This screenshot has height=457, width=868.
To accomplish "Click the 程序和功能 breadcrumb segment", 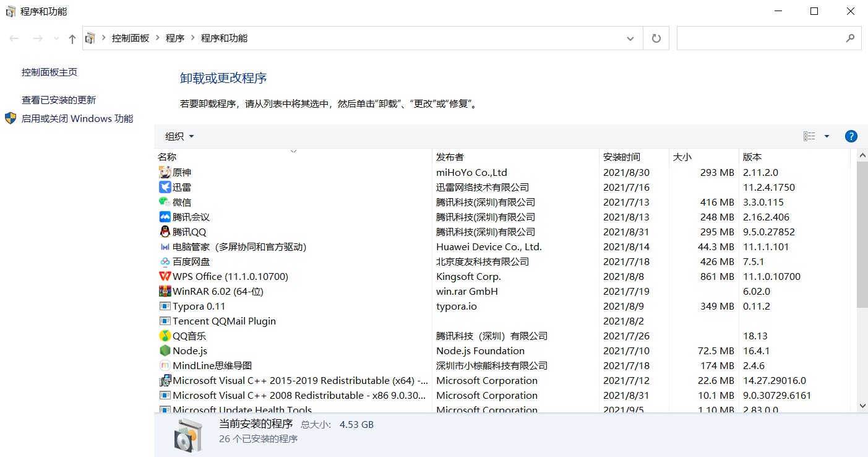I will click(224, 38).
